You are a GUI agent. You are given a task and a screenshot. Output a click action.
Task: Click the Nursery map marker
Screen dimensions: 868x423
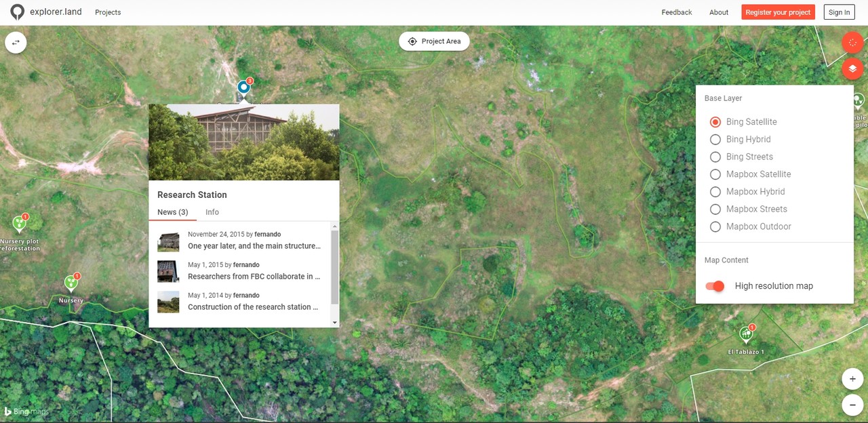[71, 283]
